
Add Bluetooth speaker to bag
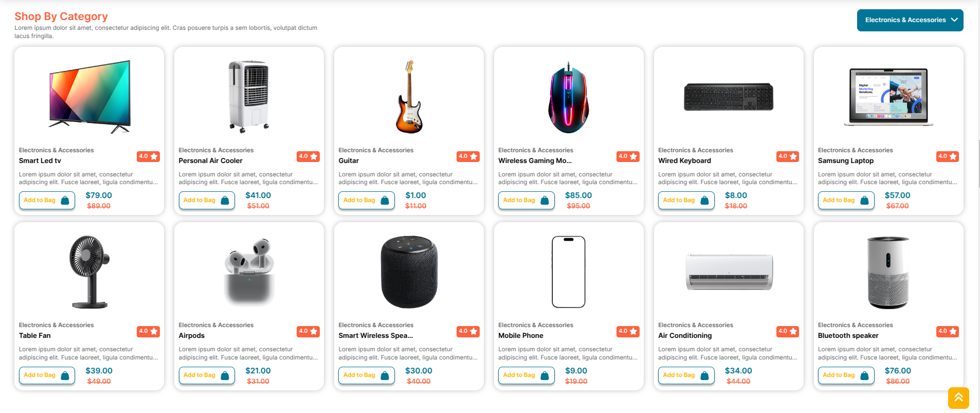[846, 375]
